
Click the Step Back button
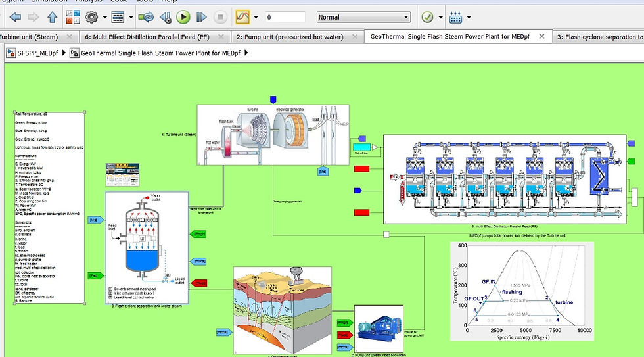[166, 17]
